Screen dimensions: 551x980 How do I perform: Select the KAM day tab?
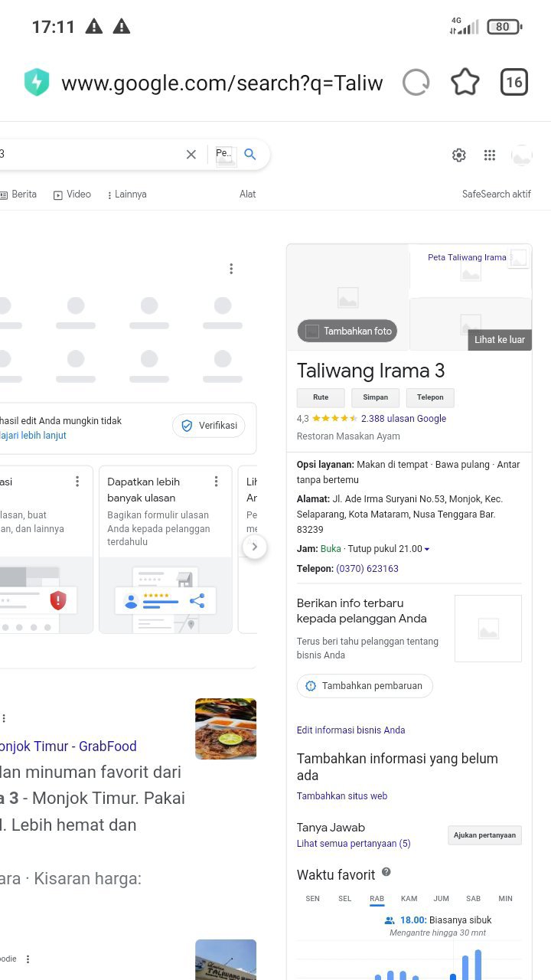coord(409,898)
